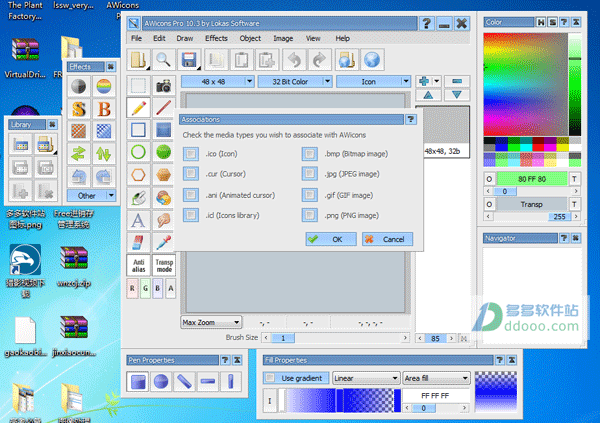Apply the bold B effect in Effects
The width and height of the screenshot is (600, 423).
point(104,109)
